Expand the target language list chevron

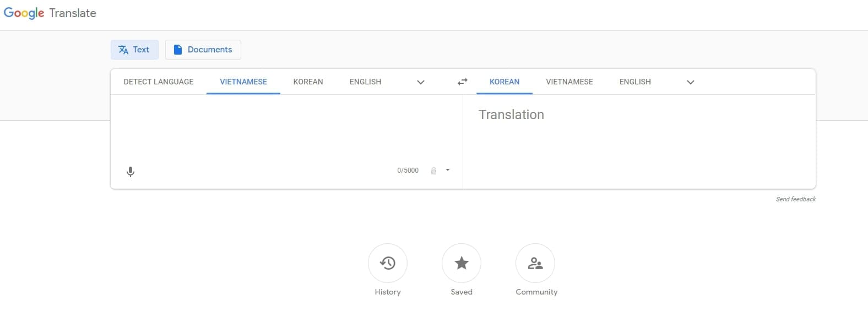coord(691,82)
